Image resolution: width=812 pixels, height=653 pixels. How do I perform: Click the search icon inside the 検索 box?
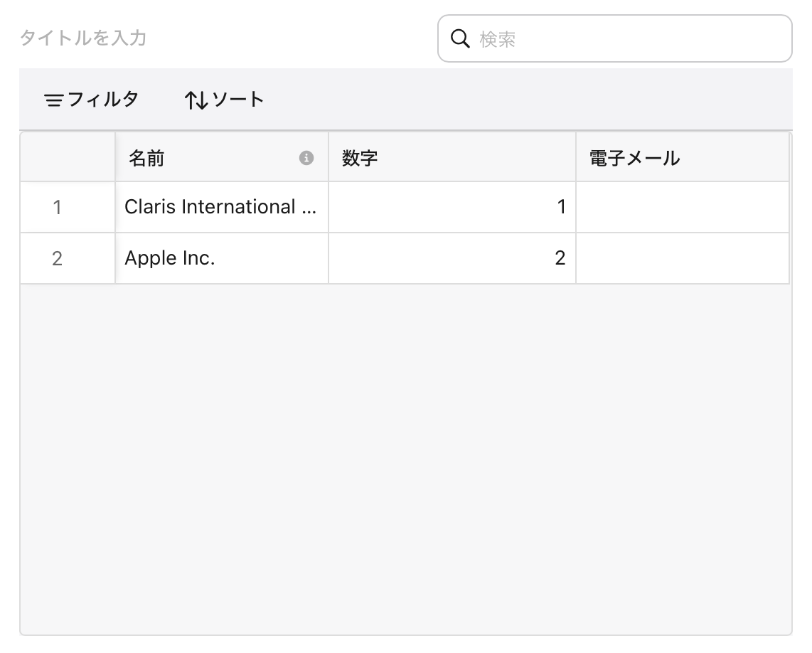pos(460,38)
